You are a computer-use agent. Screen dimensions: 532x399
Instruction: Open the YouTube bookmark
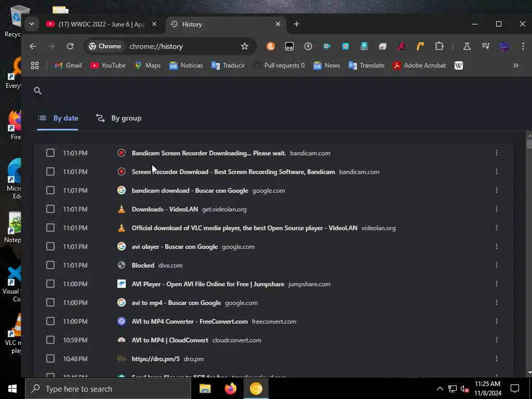click(x=108, y=65)
